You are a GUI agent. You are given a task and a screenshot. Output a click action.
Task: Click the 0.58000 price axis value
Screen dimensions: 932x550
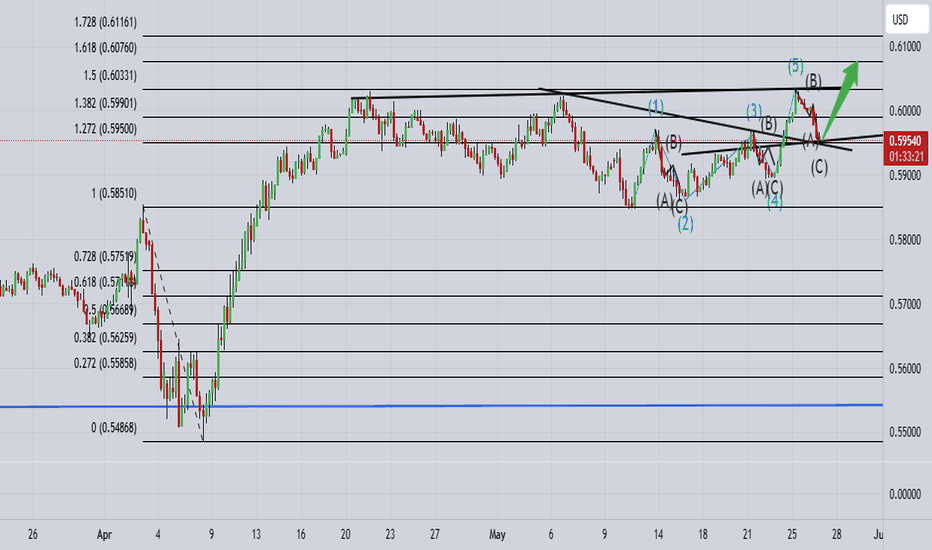[905, 240]
